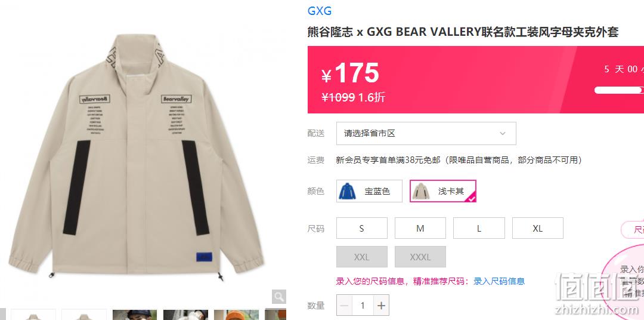
Task: Choose size S
Action: [x=362, y=228]
